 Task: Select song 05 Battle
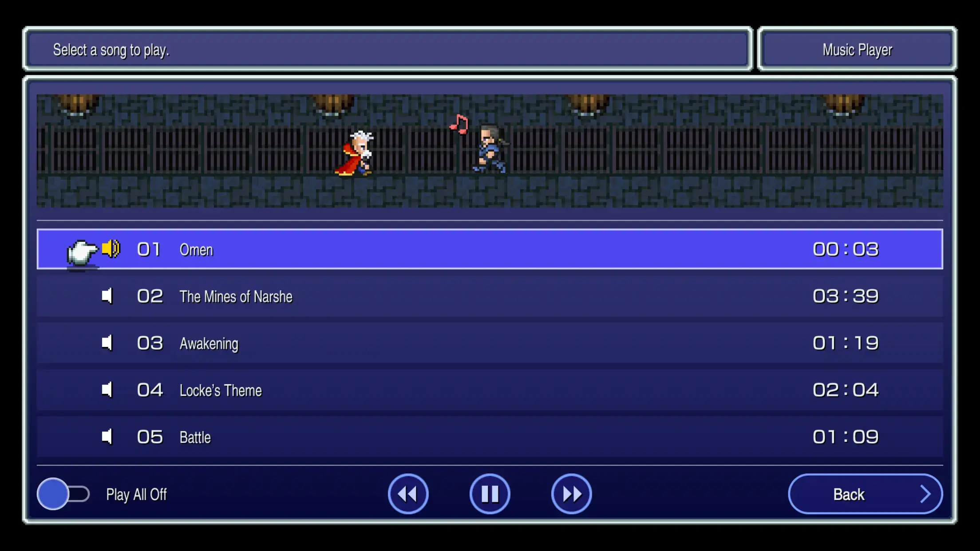pos(489,437)
